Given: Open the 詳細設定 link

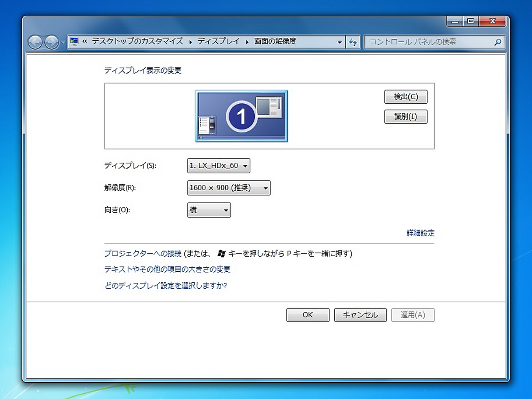Looking at the screenshot, I should pos(421,233).
